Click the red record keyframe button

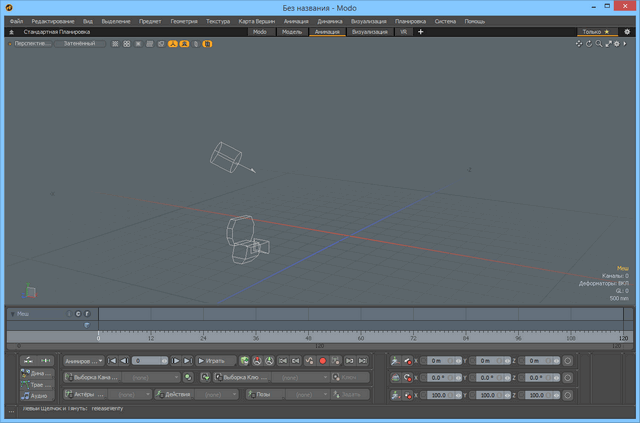(322, 360)
